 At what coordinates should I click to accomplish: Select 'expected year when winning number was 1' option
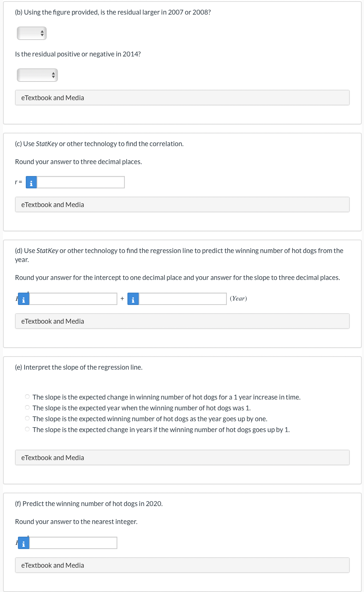(x=27, y=408)
